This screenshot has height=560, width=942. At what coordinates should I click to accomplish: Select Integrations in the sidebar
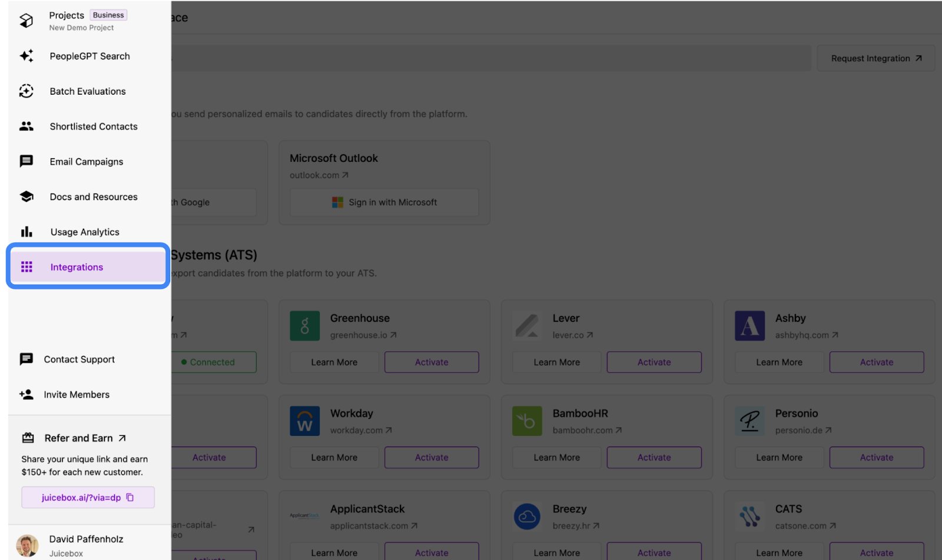[88, 267]
